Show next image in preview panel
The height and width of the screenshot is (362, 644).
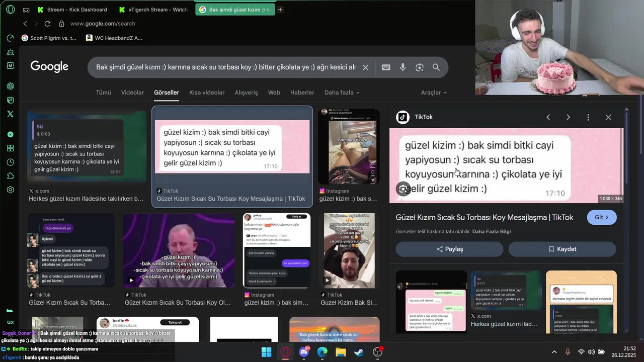[x=568, y=117]
